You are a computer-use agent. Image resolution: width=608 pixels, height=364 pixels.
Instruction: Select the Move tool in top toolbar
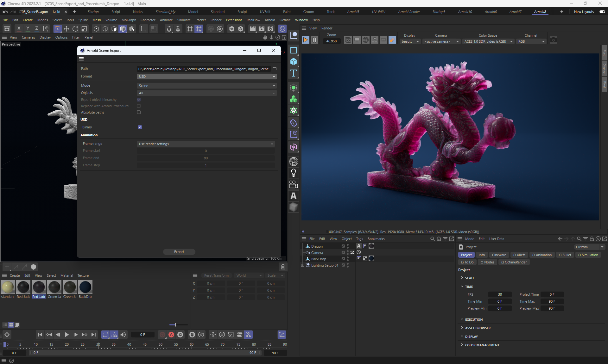coord(66,29)
